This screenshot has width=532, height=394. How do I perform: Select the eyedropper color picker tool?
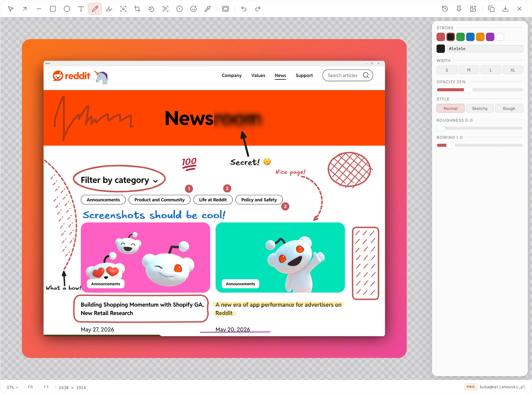(208, 9)
